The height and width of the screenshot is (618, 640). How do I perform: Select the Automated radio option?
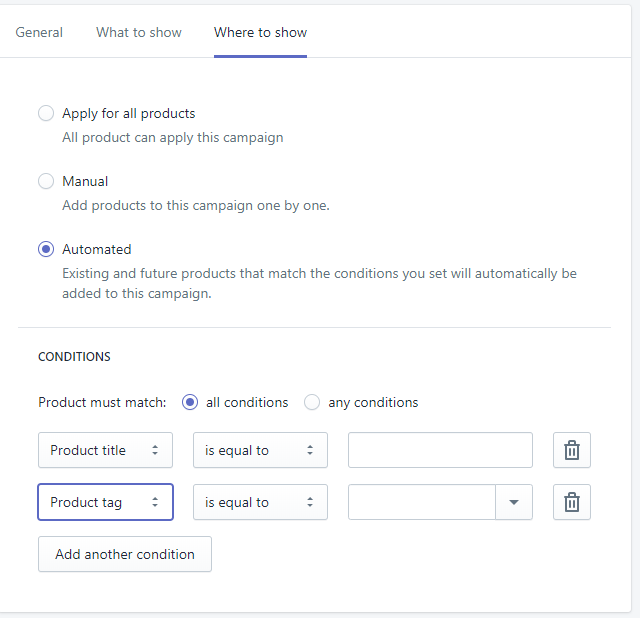(46, 249)
